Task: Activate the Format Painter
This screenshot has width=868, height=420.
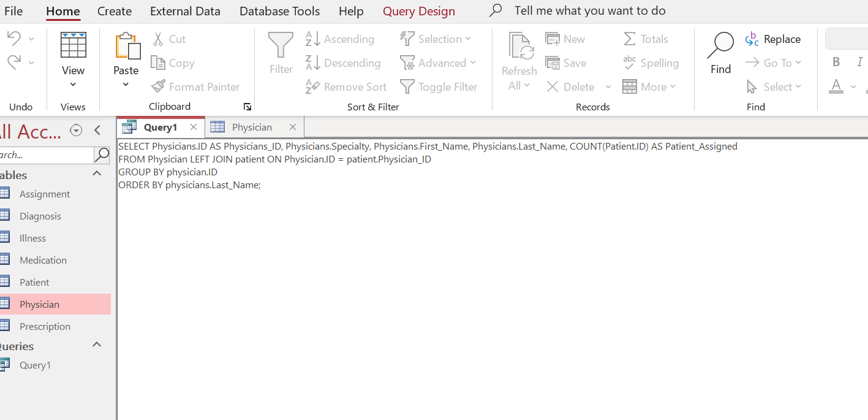Action: pos(195,86)
